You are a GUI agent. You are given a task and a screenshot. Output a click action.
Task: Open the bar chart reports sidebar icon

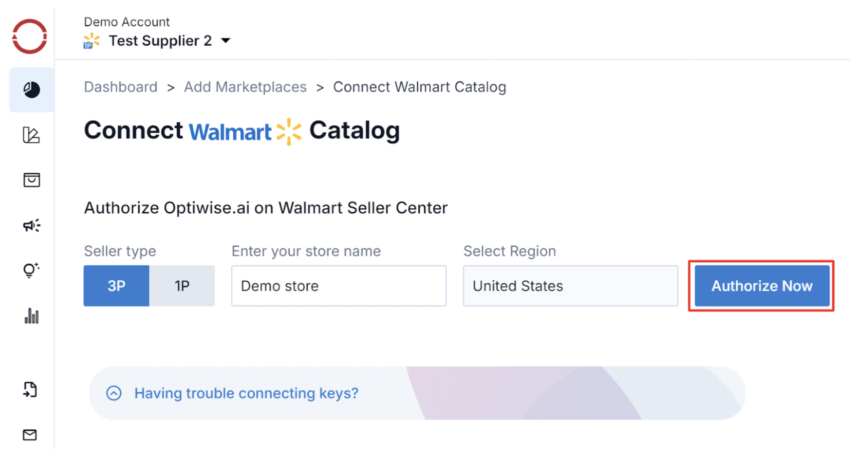tap(31, 316)
